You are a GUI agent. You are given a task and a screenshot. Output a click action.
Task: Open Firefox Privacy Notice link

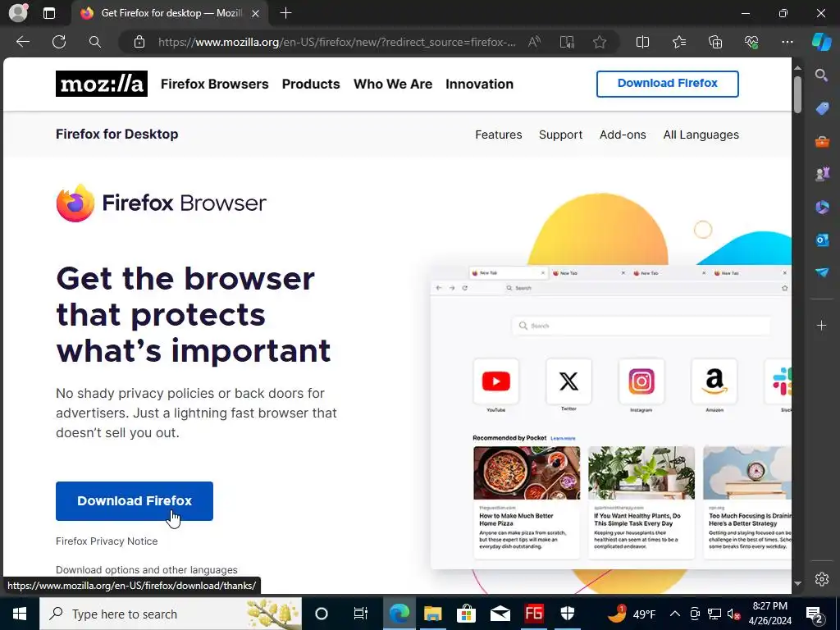107,541
